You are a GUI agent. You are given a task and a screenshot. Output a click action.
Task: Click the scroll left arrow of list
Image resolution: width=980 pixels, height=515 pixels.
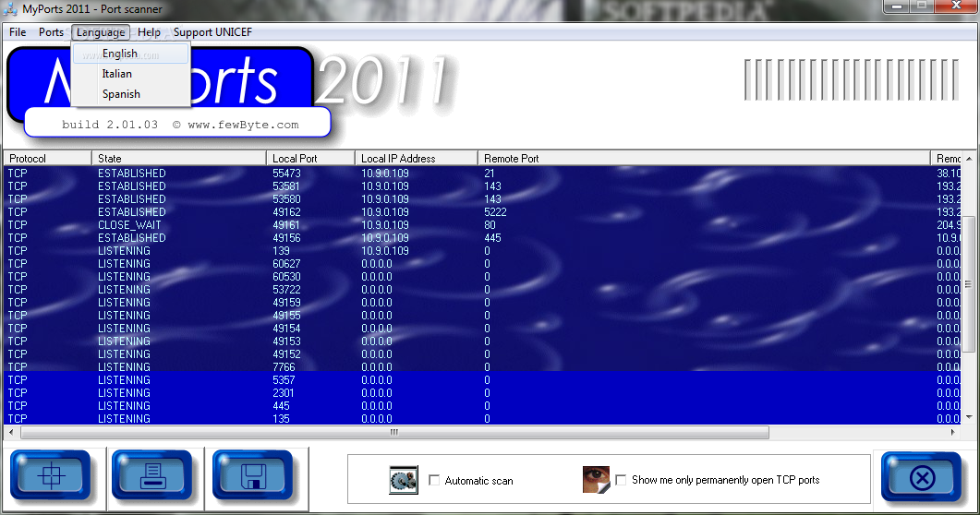click(11, 432)
